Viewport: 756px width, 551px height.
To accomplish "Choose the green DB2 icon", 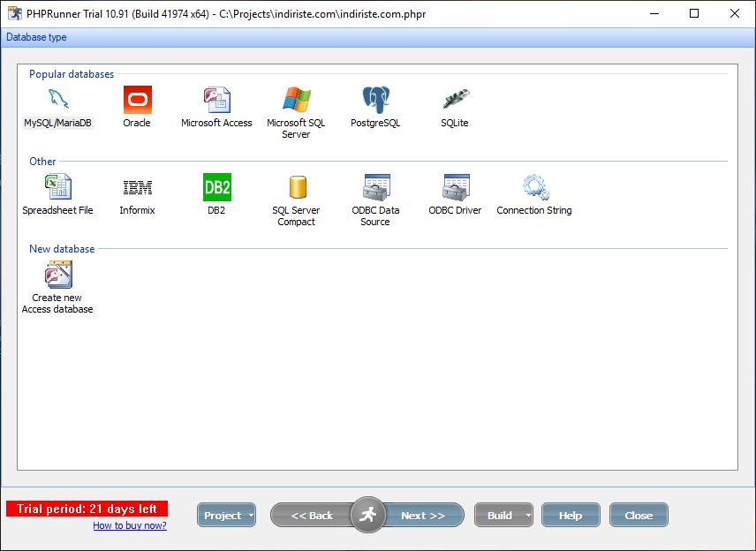I will (217, 187).
